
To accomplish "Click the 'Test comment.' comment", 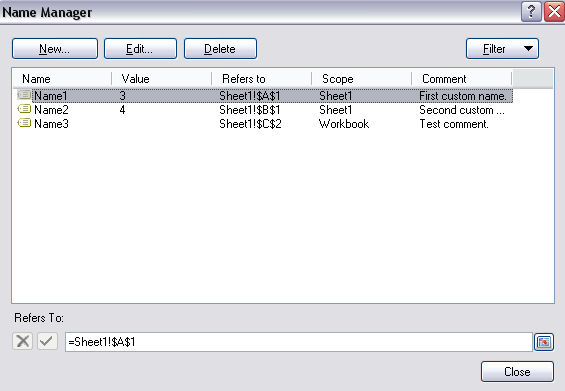I will point(454,124).
